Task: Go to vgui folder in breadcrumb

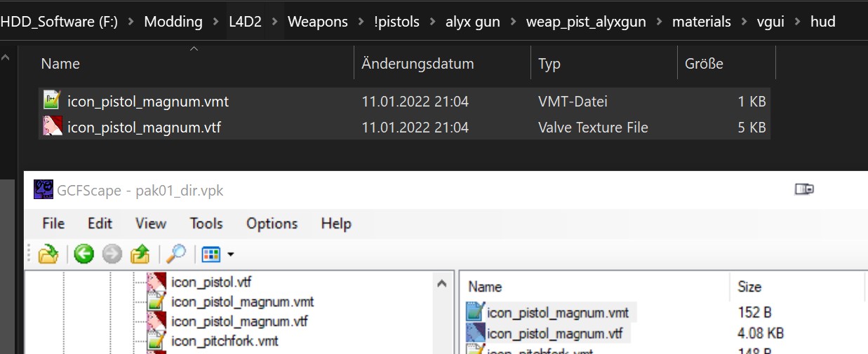Action: [770, 22]
